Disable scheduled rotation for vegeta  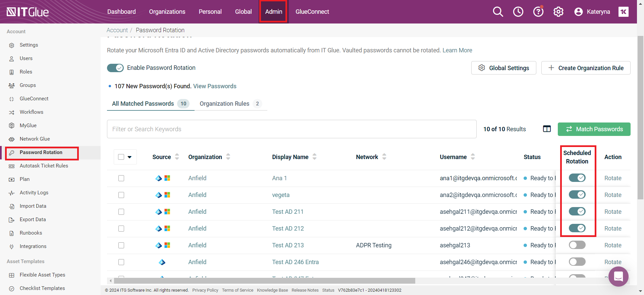577,194
